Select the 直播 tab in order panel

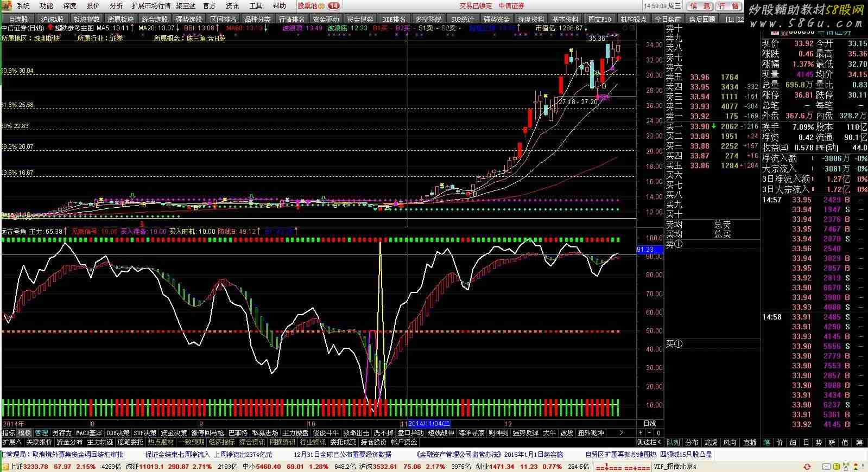click(x=750, y=443)
